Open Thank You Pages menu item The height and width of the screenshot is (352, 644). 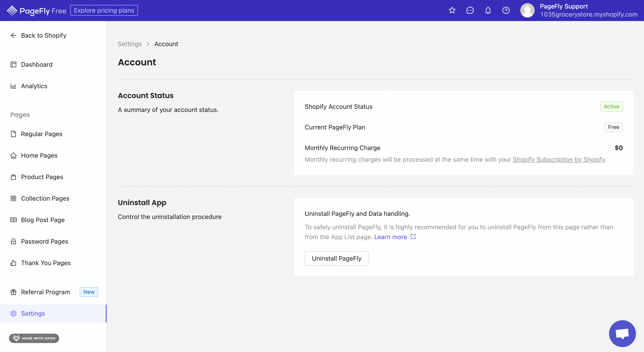pos(53,263)
